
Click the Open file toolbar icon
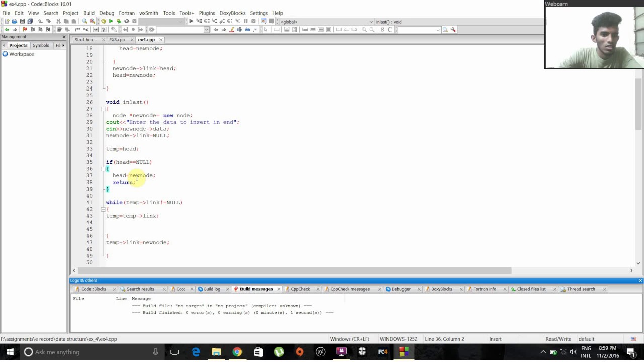point(15,21)
